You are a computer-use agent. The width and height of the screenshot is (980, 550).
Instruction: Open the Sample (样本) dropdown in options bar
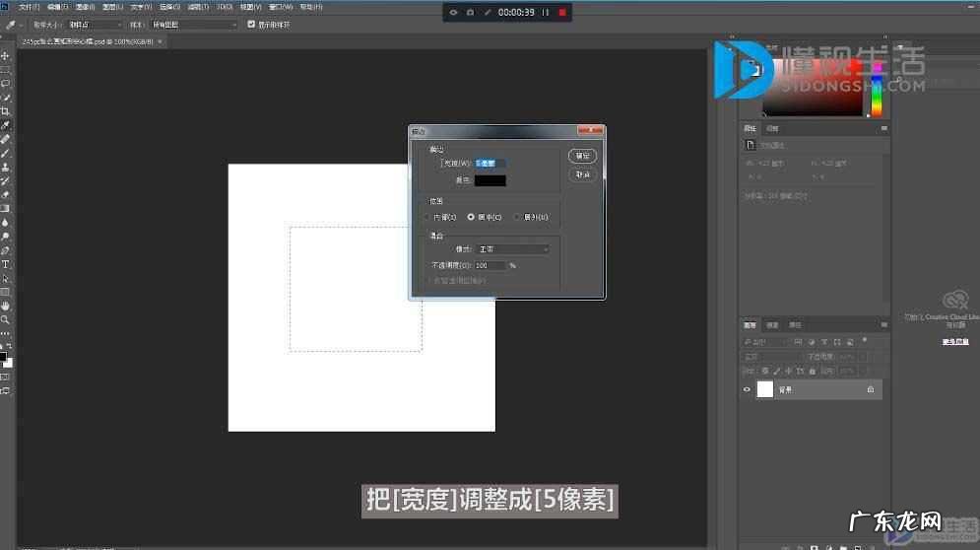pos(194,24)
